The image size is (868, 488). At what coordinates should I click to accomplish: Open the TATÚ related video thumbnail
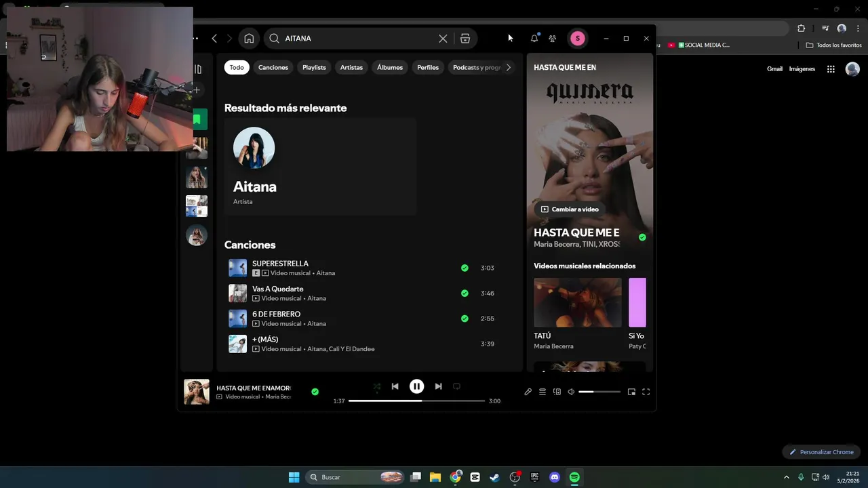point(578,302)
